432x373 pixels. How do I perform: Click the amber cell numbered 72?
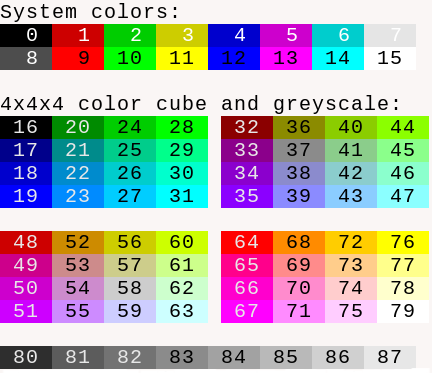[351, 242]
